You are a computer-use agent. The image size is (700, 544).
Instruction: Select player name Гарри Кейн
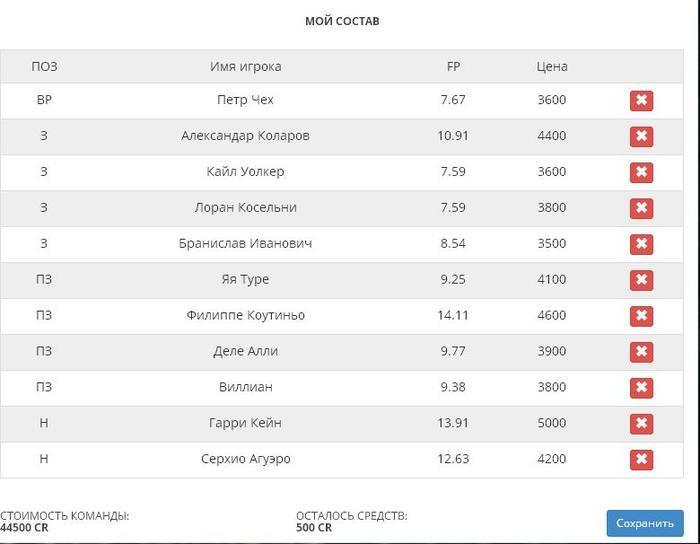[245, 423]
